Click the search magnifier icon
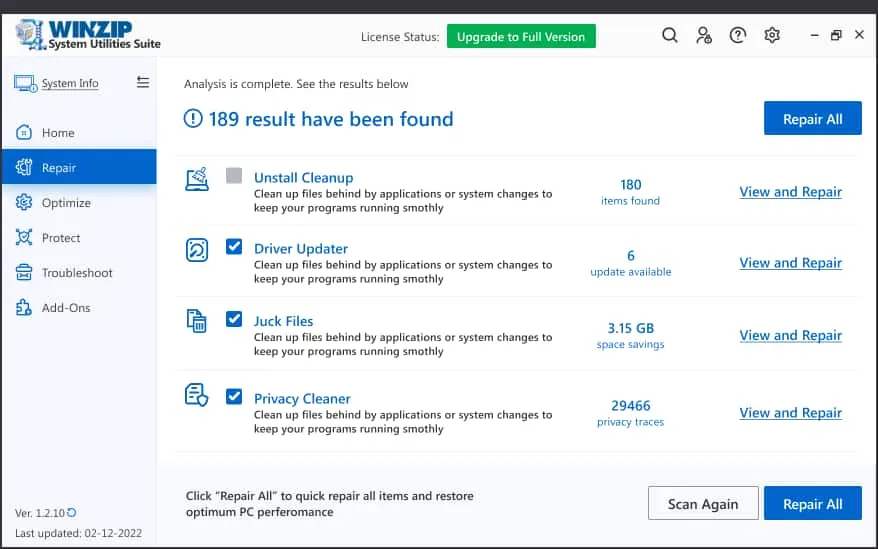This screenshot has width=878, height=549. 670,35
